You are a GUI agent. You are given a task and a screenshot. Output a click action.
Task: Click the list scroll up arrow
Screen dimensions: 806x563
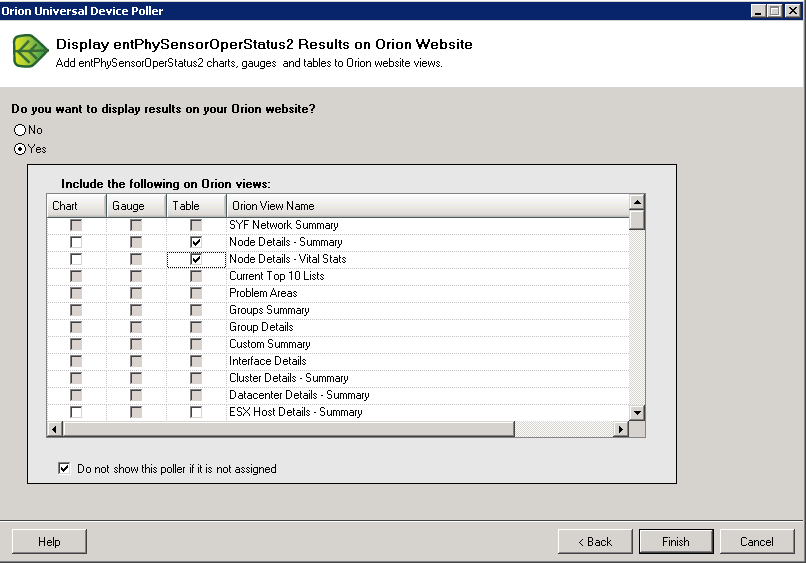pos(637,202)
